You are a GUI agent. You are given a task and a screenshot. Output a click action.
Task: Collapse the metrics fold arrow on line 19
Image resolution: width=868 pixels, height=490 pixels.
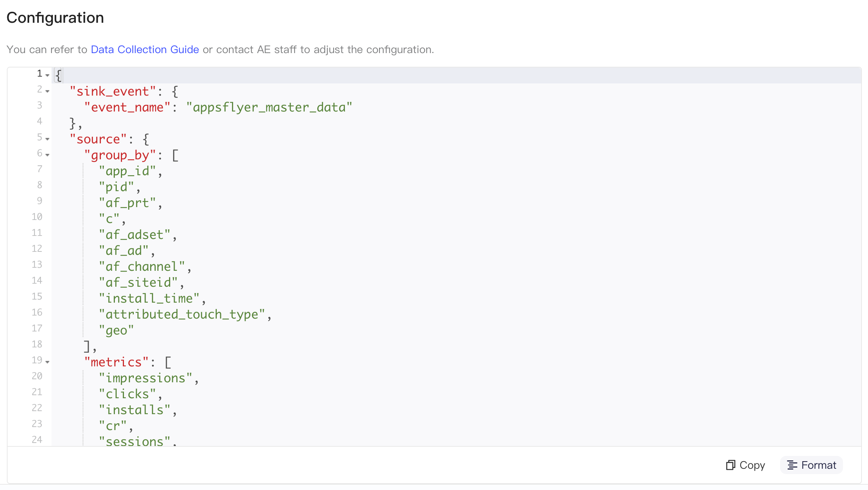47,362
